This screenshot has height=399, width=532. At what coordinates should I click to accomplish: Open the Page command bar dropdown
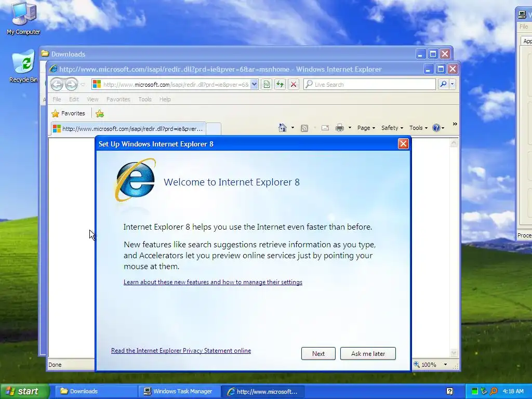[366, 128]
